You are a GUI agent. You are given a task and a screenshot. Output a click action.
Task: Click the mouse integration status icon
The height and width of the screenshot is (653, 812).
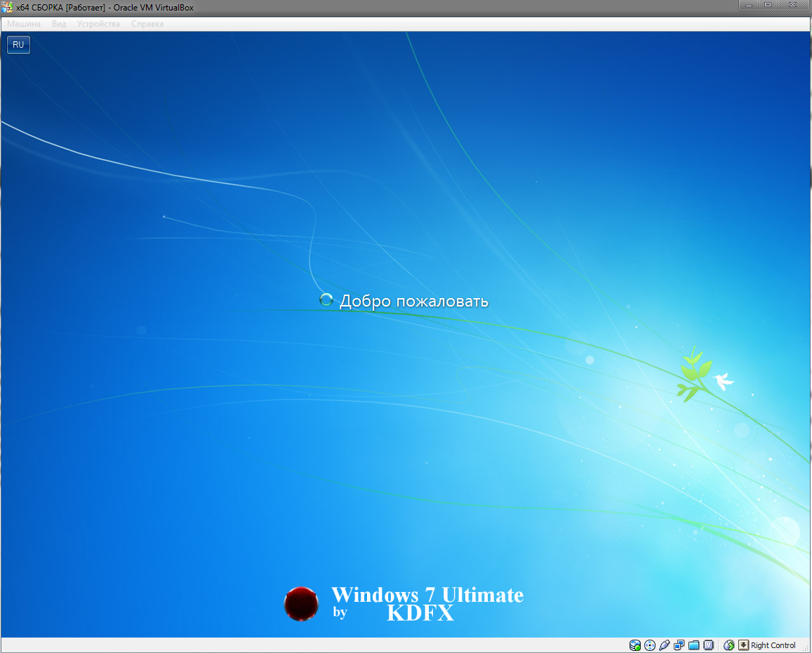click(729, 645)
